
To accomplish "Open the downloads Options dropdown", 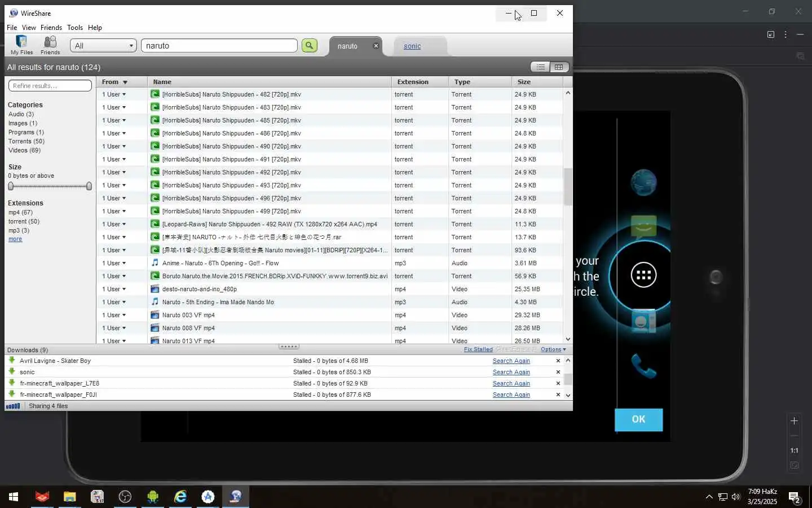I will pyautogui.click(x=553, y=349).
